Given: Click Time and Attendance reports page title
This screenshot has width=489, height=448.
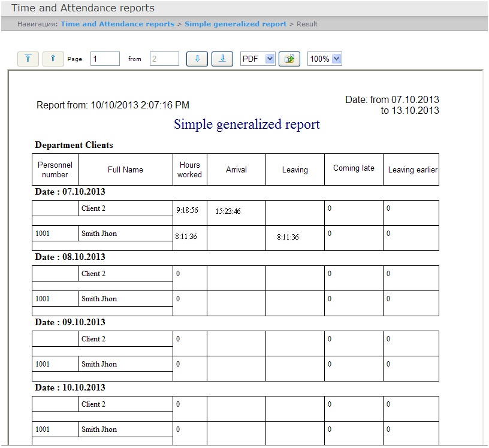Looking at the screenshot, I should pyautogui.click(x=83, y=8).
